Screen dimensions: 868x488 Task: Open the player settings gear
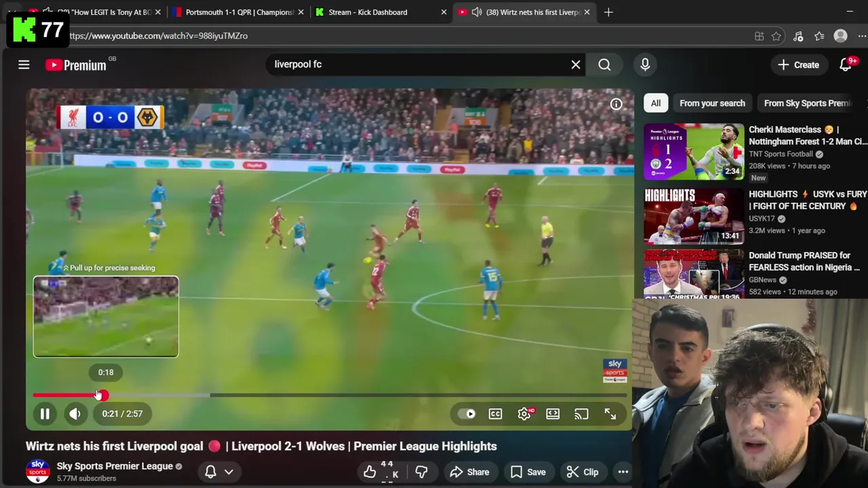click(x=524, y=413)
